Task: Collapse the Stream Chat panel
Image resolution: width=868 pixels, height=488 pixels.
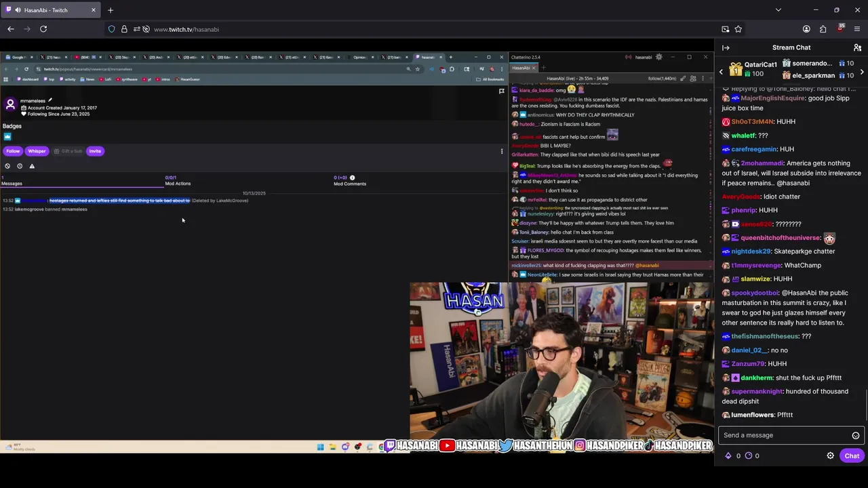Action: pos(726,47)
